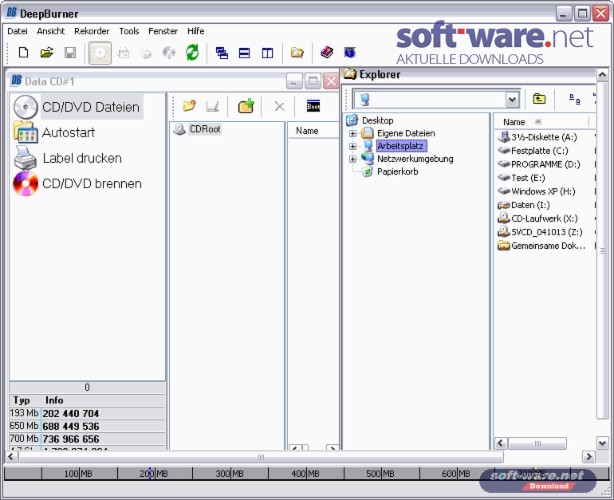
Task: Click the green refresh arrows icon
Action: pos(192,52)
